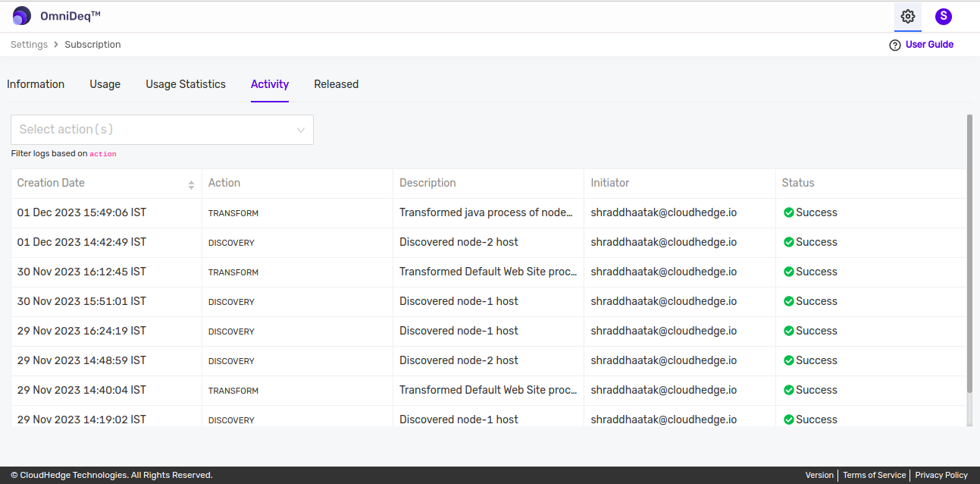Open the Select action(s) dropdown

tap(162, 130)
